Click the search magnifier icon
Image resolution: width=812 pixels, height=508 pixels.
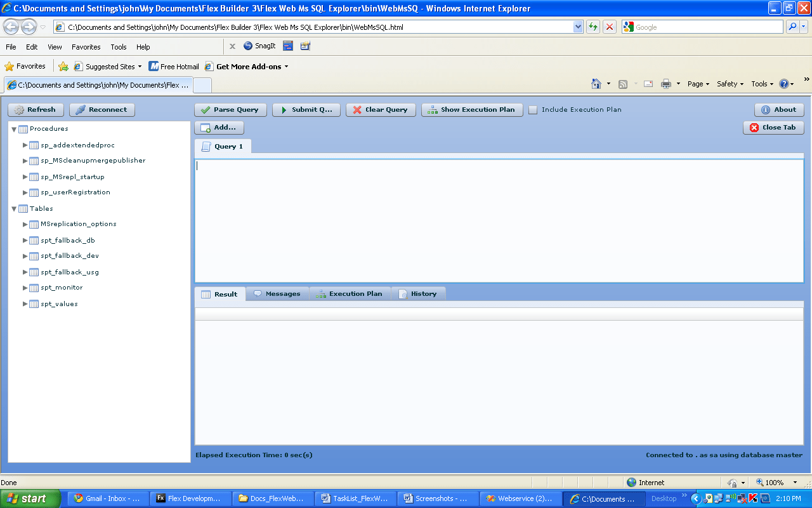pos(792,27)
